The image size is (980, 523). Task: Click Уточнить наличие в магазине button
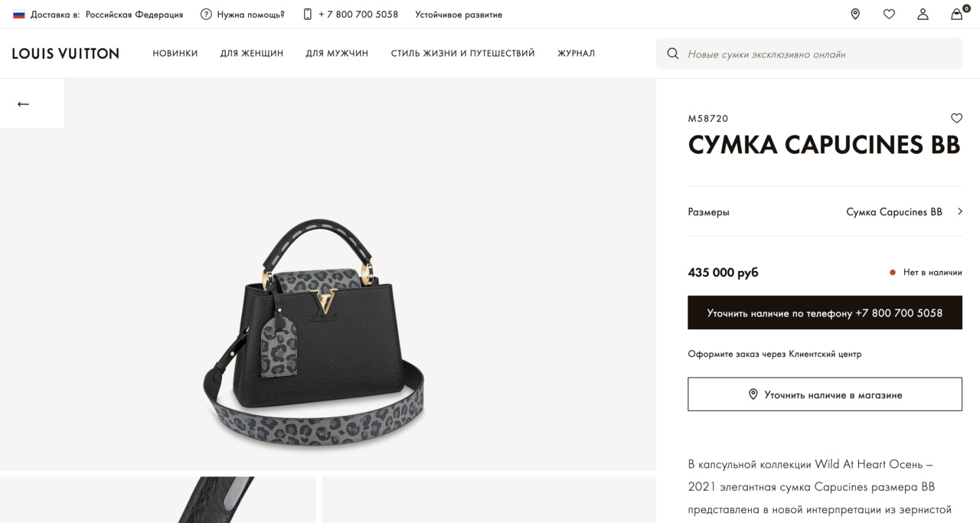coord(825,394)
